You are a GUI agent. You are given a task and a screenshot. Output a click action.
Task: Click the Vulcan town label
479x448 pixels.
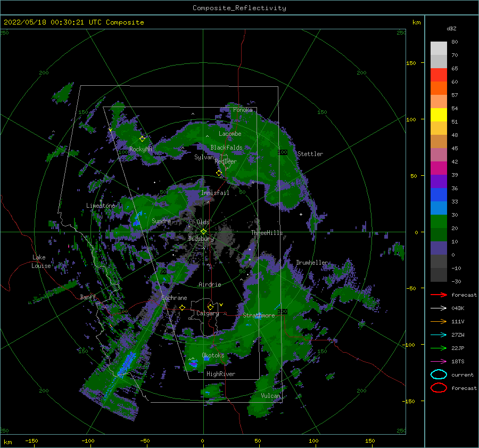271,396
